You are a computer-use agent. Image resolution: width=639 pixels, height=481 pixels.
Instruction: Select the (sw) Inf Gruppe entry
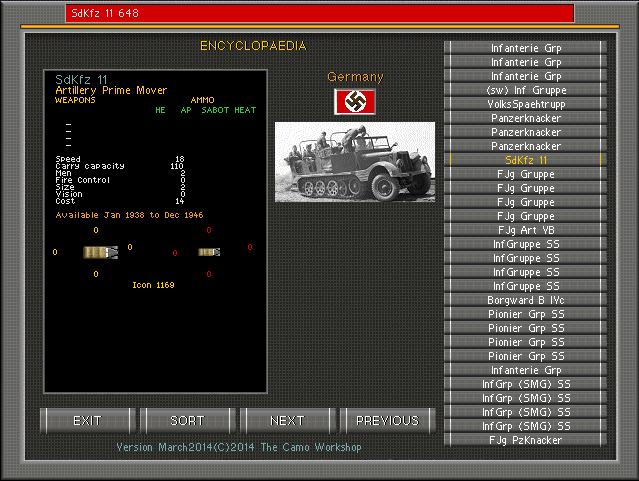click(x=526, y=90)
